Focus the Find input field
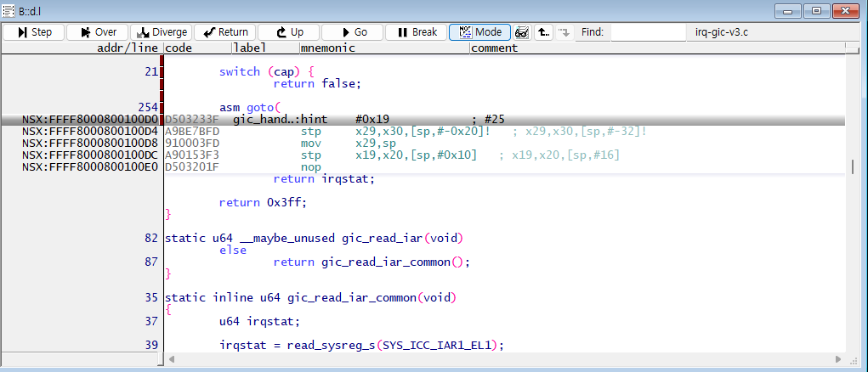Image resolution: width=868 pixels, height=372 pixels. [648, 32]
